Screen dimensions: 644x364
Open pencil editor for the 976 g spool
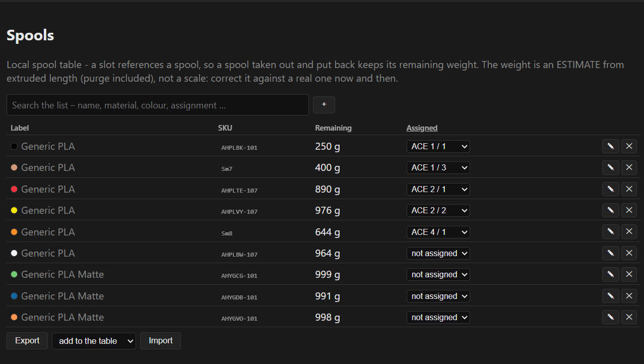point(611,210)
